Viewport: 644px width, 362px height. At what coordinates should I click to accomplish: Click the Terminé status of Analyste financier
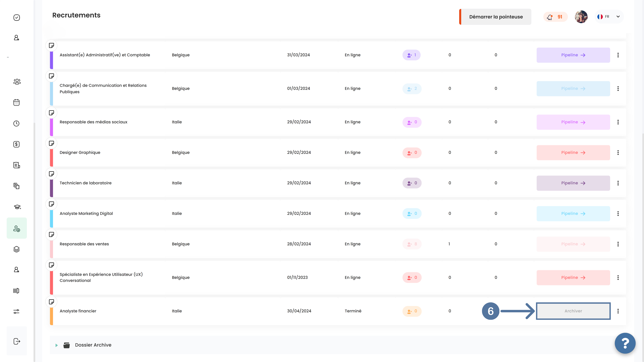click(353, 311)
